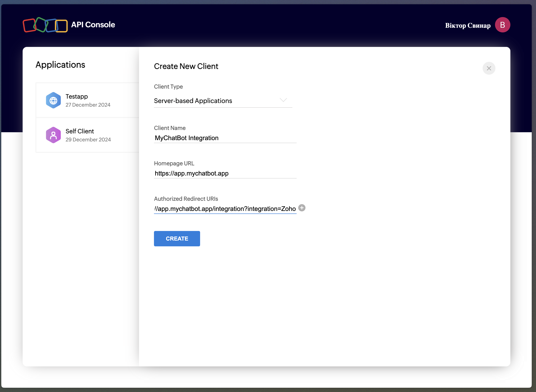536x392 pixels.
Task: Click the 27 December 2024 date label
Action: (x=88, y=105)
